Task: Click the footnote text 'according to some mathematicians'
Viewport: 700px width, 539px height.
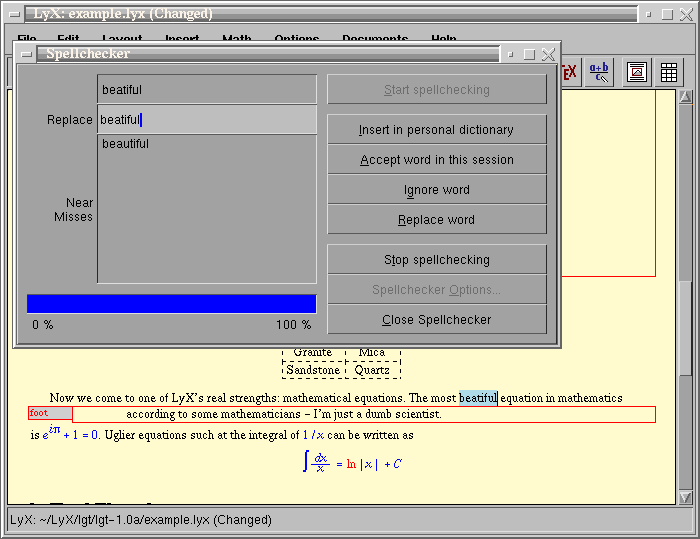Action: tap(213, 414)
